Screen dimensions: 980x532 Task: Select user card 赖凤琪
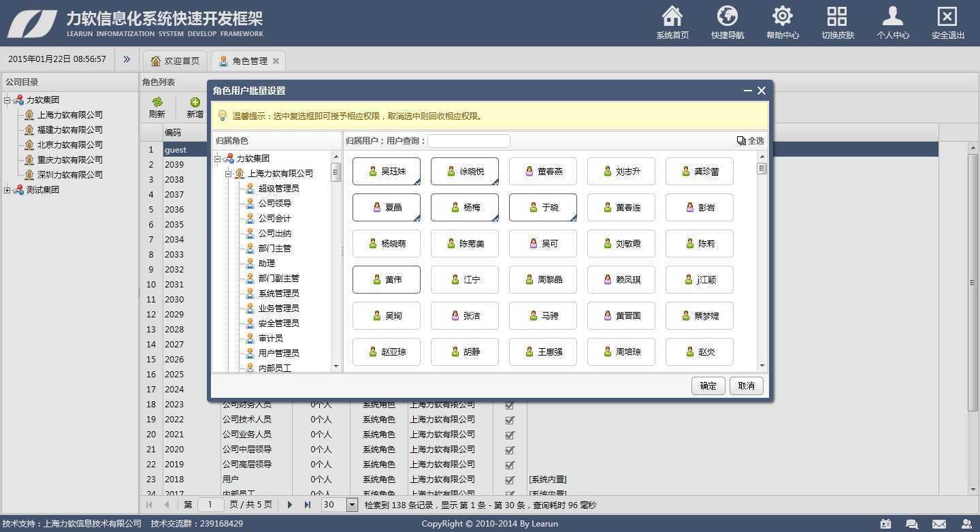(x=621, y=279)
